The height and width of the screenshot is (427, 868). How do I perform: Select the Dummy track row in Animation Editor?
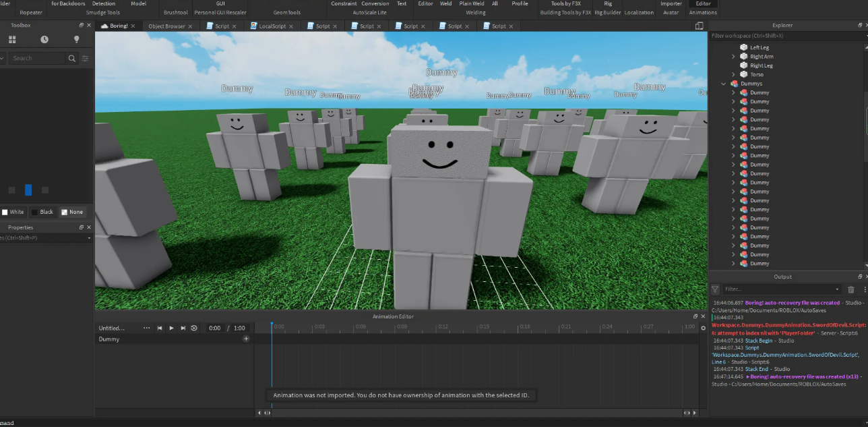174,339
